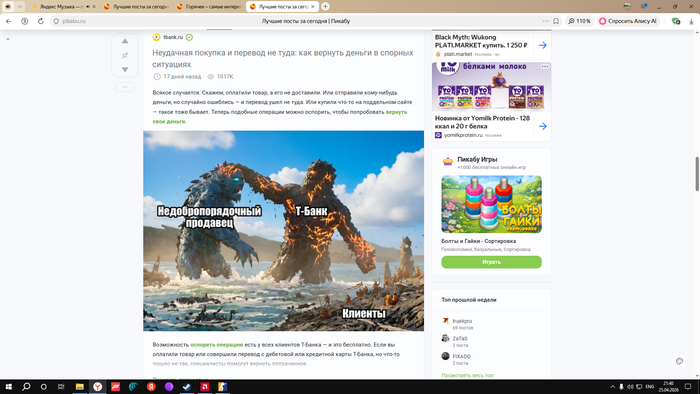Screen dimensions: 700x394
Task: Open the Windows Start menu
Action: (x=8, y=386)
